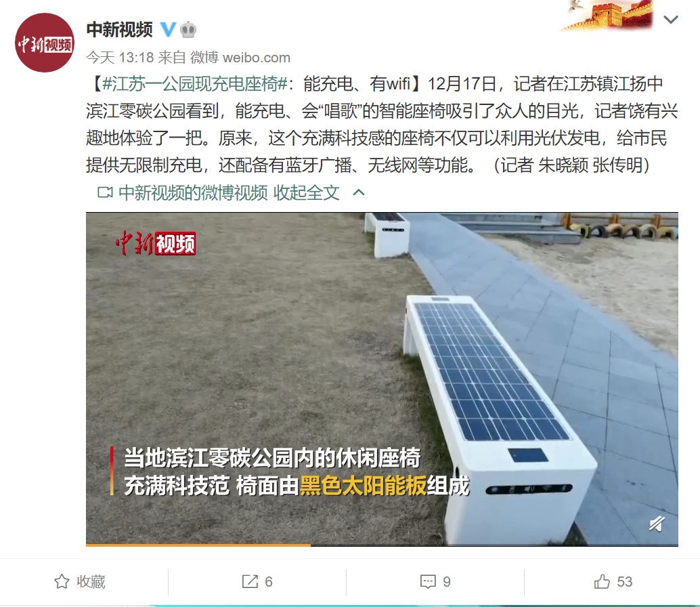700x607 pixels.
Task: Click the 今天 13:18 post timestamp
Action: tap(120, 58)
